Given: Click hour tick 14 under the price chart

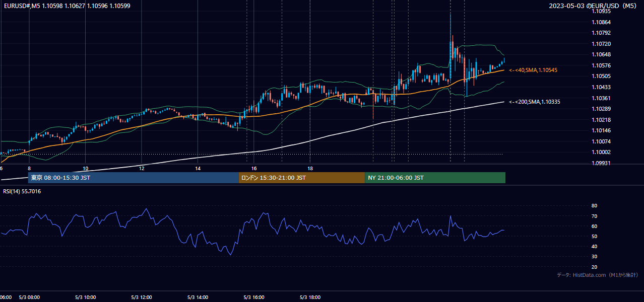Looking at the screenshot, I should click(198, 168).
